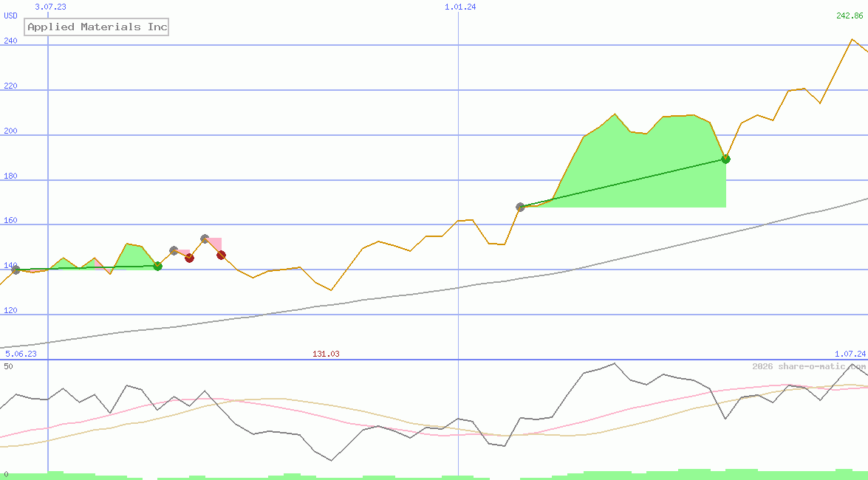This screenshot has width=868, height=480.
Task: Click the 180 price axis label
Action: point(10,176)
